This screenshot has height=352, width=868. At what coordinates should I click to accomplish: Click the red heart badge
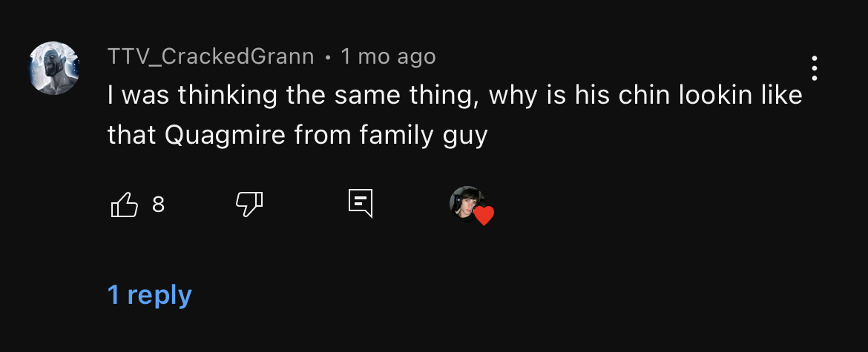[x=484, y=215]
